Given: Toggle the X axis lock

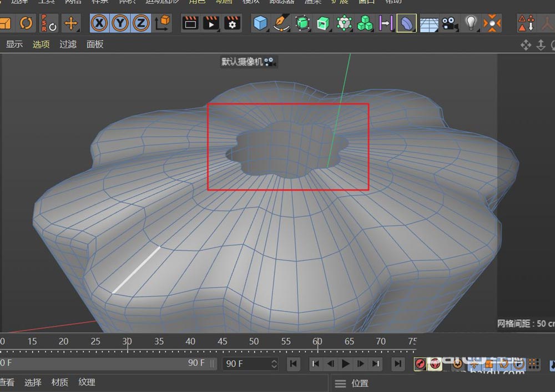Looking at the screenshot, I should [99, 23].
